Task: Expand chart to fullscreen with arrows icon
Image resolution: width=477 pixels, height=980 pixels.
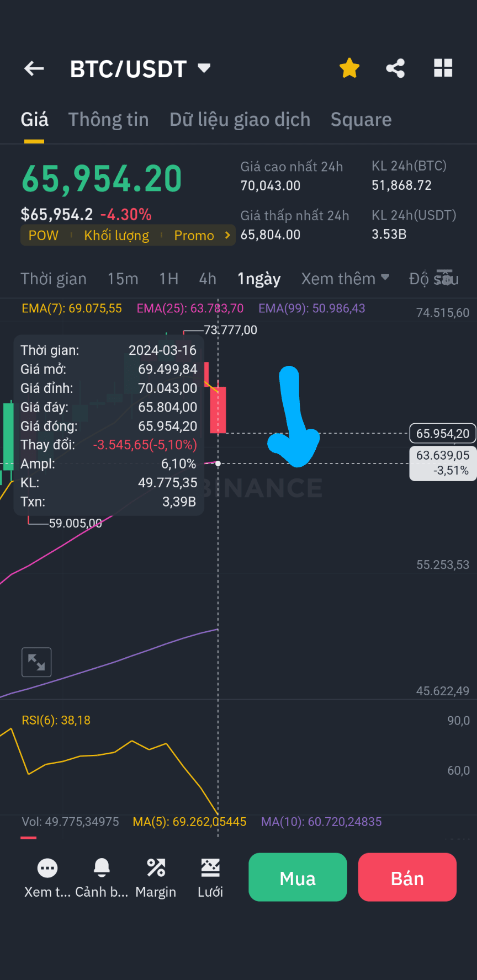Action: point(36,662)
